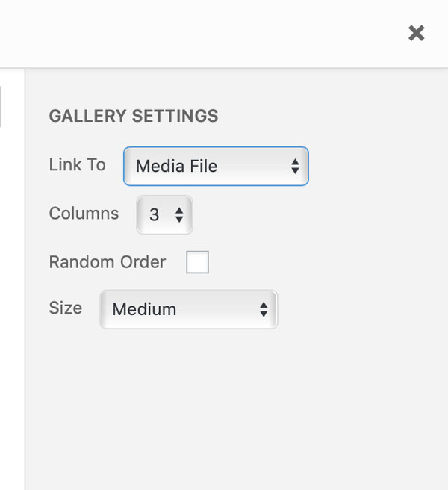Image resolution: width=448 pixels, height=490 pixels.
Task: Click the up-down arrows on Link To
Action: [295, 166]
